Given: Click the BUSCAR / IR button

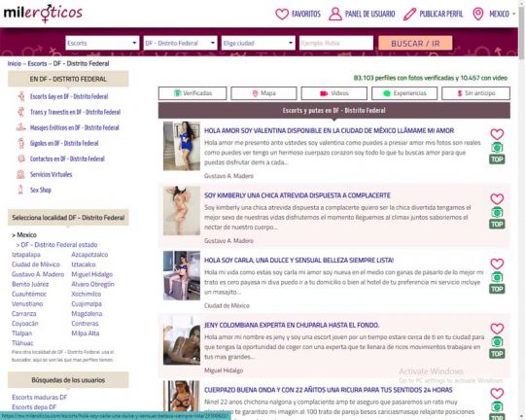Looking at the screenshot, I should point(415,43).
